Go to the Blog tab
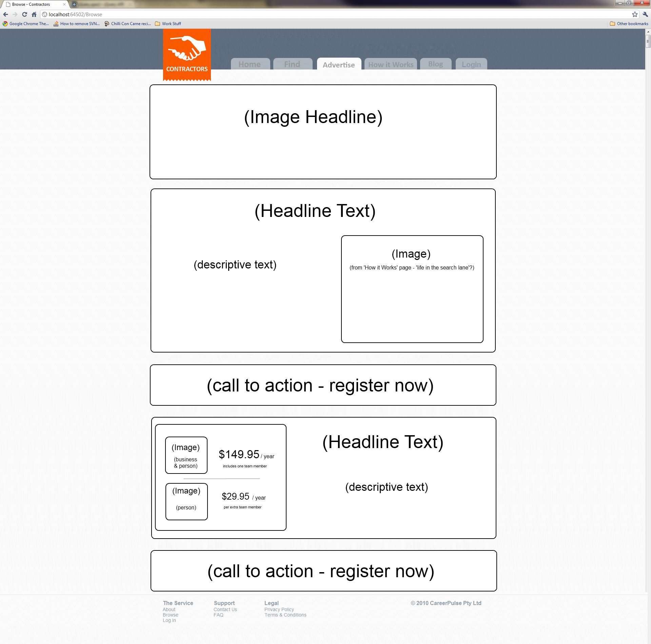 [435, 64]
